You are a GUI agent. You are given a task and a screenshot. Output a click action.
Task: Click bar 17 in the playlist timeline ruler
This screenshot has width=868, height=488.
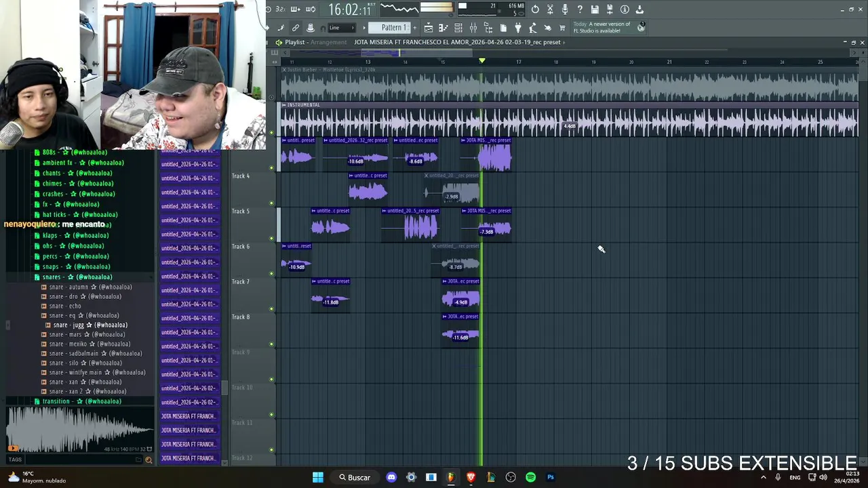[x=519, y=62]
